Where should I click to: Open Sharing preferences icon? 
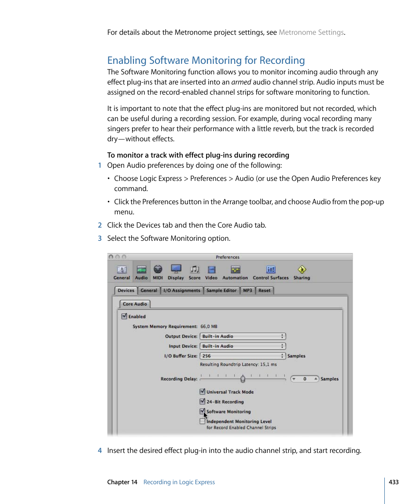coord(302,272)
